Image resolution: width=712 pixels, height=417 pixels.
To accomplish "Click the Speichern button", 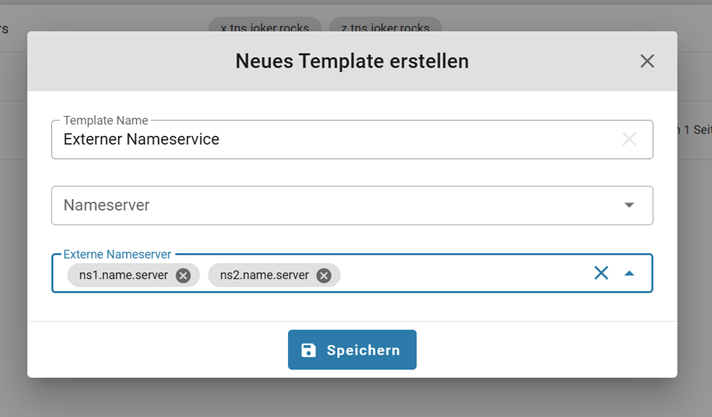I will click(x=352, y=350).
